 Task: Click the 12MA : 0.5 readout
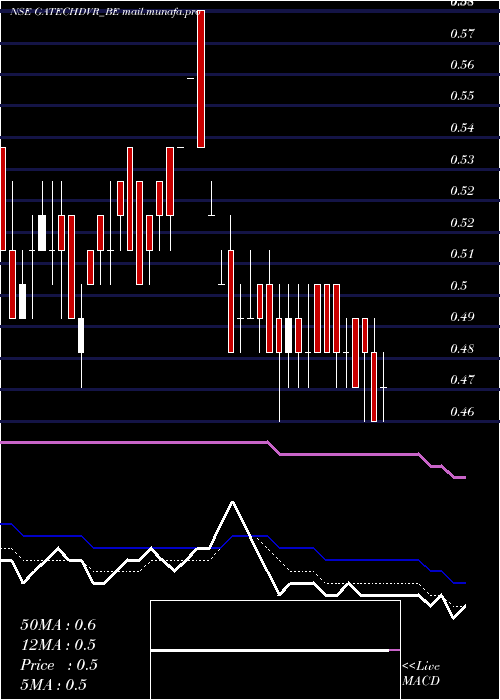click(58, 645)
